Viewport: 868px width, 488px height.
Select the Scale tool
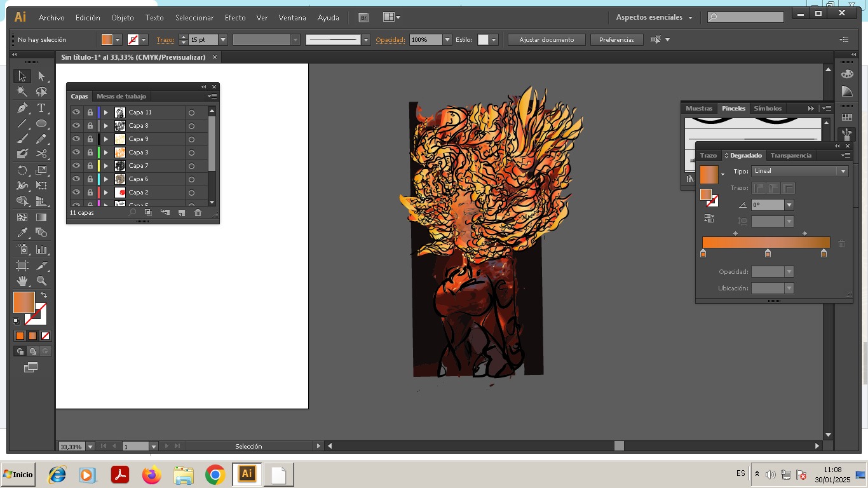coord(41,170)
